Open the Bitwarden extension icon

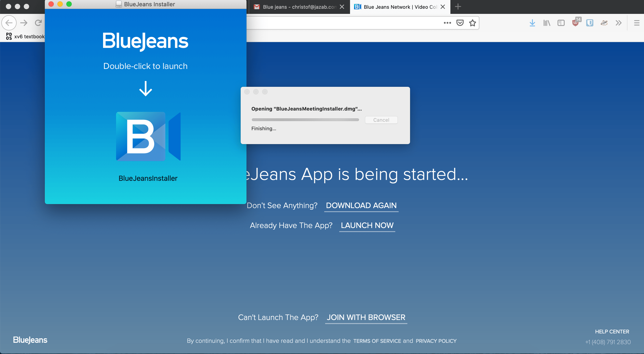pos(590,23)
